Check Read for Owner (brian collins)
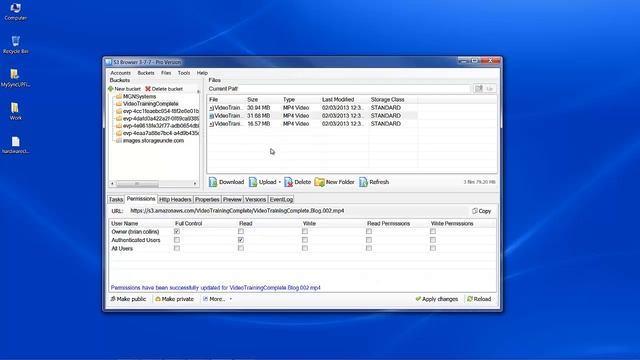Viewport: 640px width, 360px height. (241, 231)
